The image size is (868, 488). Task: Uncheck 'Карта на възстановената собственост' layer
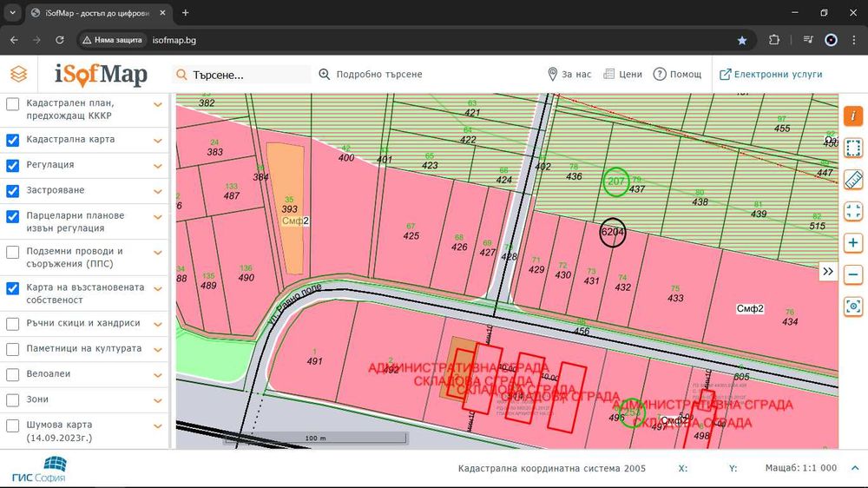(x=12, y=288)
